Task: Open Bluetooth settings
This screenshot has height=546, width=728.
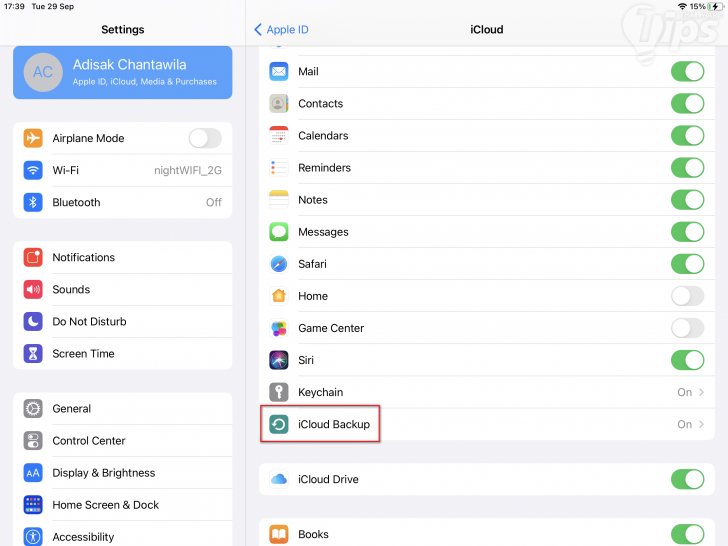Action: click(x=123, y=202)
